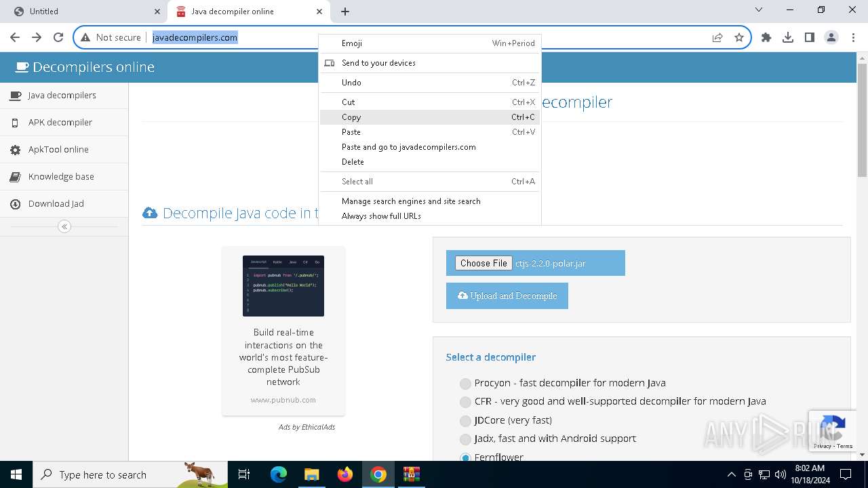Click the Choose File button
The image size is (868, 488).
click(x=484, y=263)
